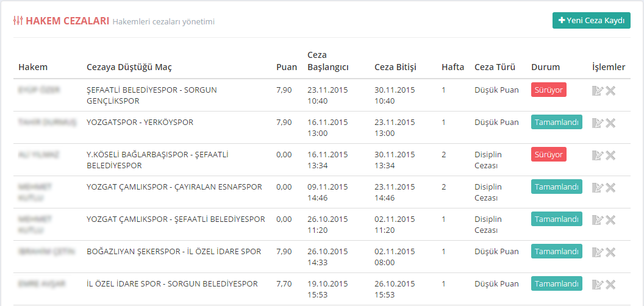Edit the YOZGATSPOR - YERKÖYSPOR penalty record
The image size is (644, 306).
(598, 123)
